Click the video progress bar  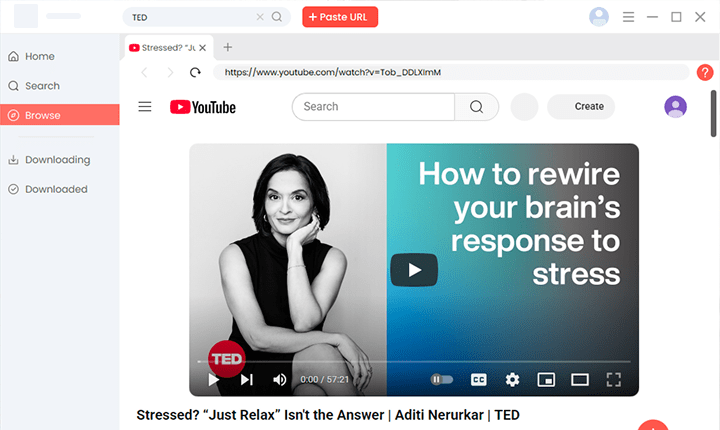(x=414, y=362)
